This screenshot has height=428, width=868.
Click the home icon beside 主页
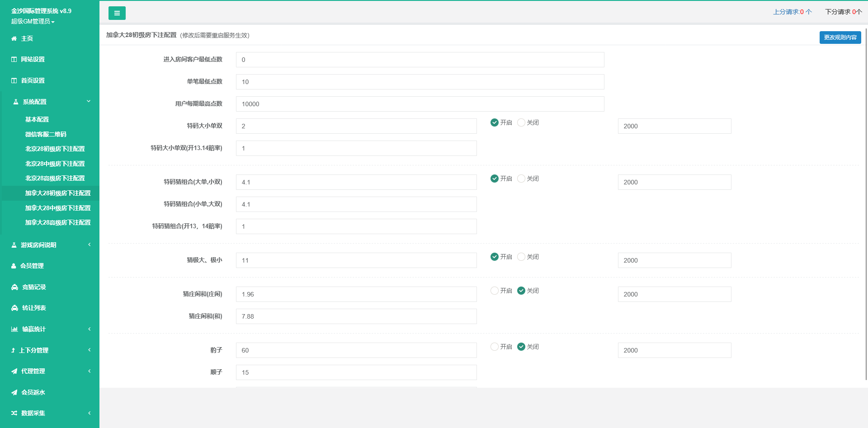point(14,39)
